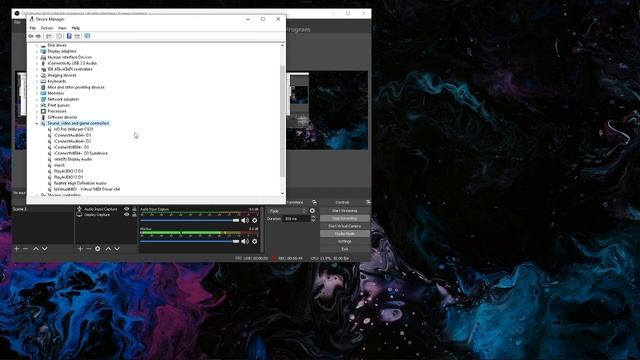Open source properties gear in Sources toolbar

(x=98, y=249)
